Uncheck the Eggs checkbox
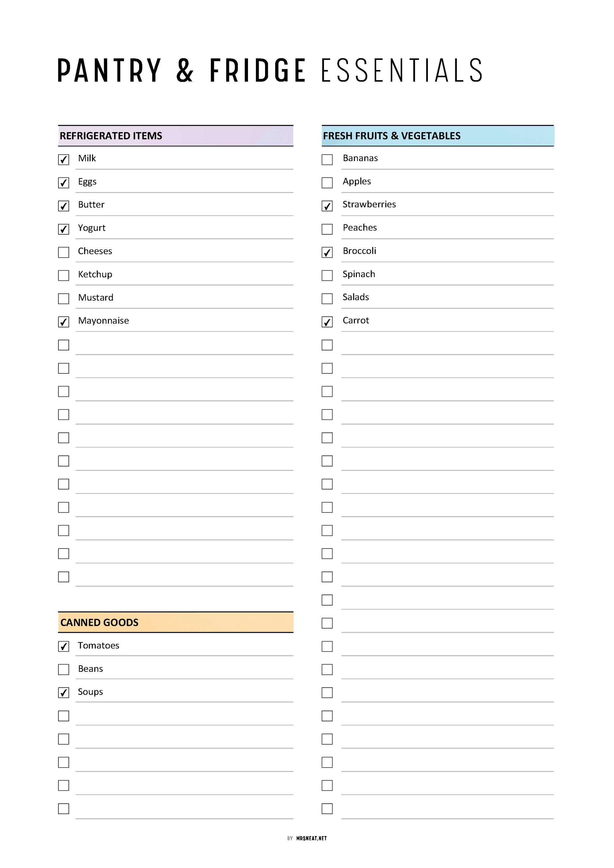 (63, 183)
